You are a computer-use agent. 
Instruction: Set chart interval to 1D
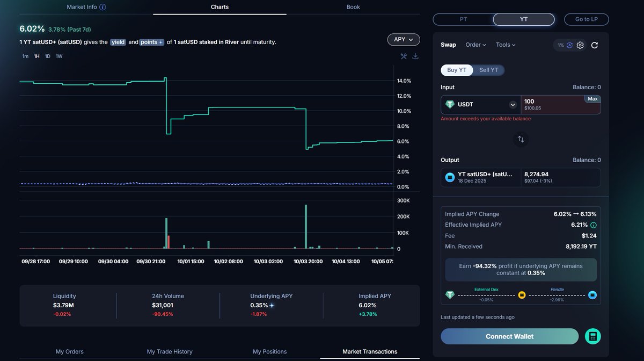(47, 56)
